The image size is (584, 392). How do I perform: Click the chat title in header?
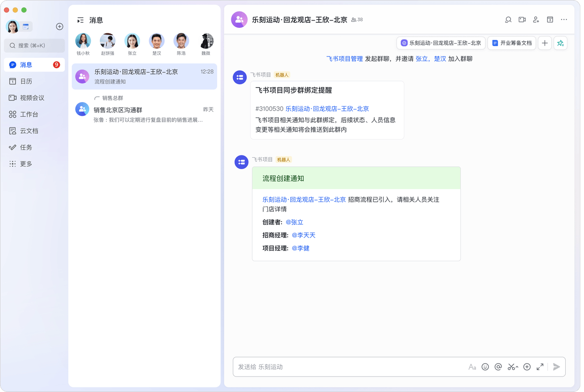(299, 20)
